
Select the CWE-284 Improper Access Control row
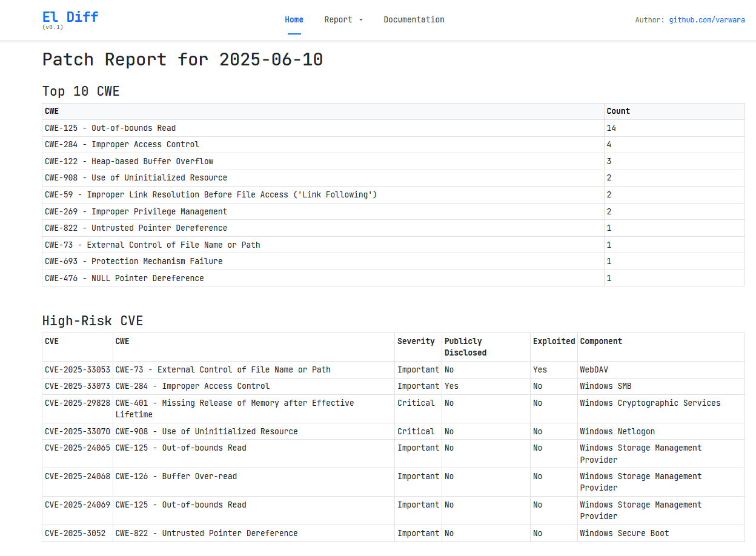(122, 144)
